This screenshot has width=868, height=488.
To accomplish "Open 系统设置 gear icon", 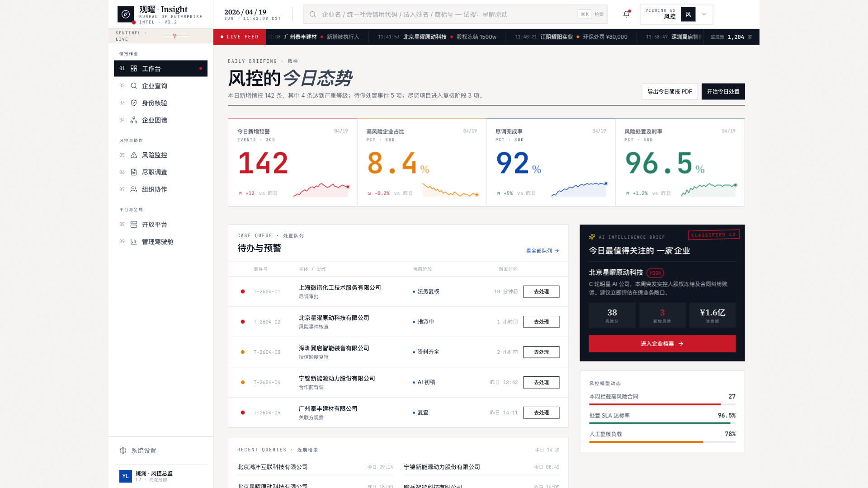I will (x=123, y=450).
